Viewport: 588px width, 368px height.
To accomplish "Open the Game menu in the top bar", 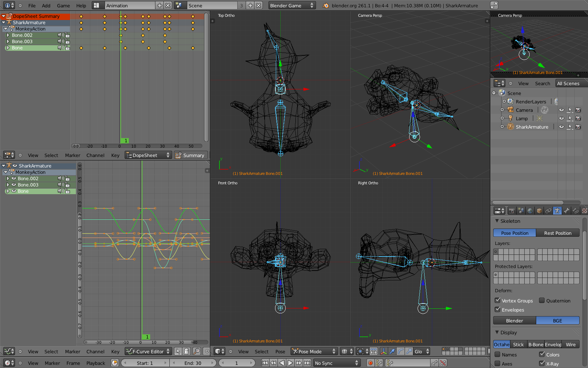I will pos(63,6).
